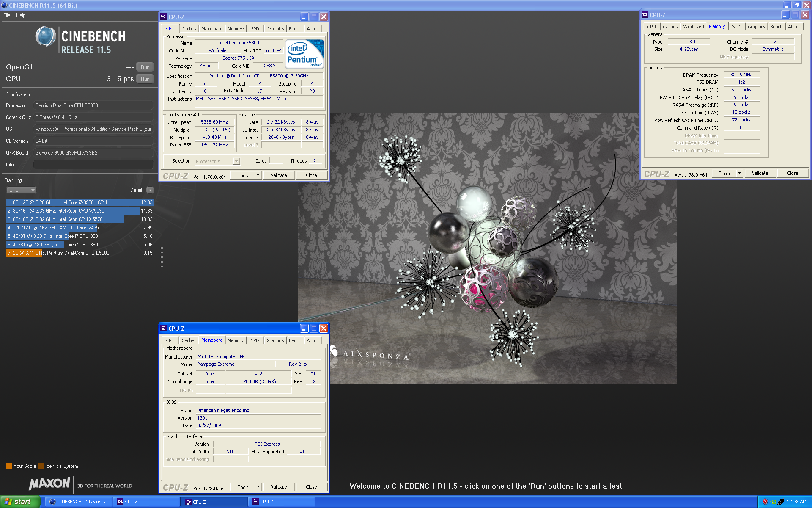This screenshot has height=508, width=812.
Task: Run the CPU benchmark test
Action: click(x=145, y=79)
